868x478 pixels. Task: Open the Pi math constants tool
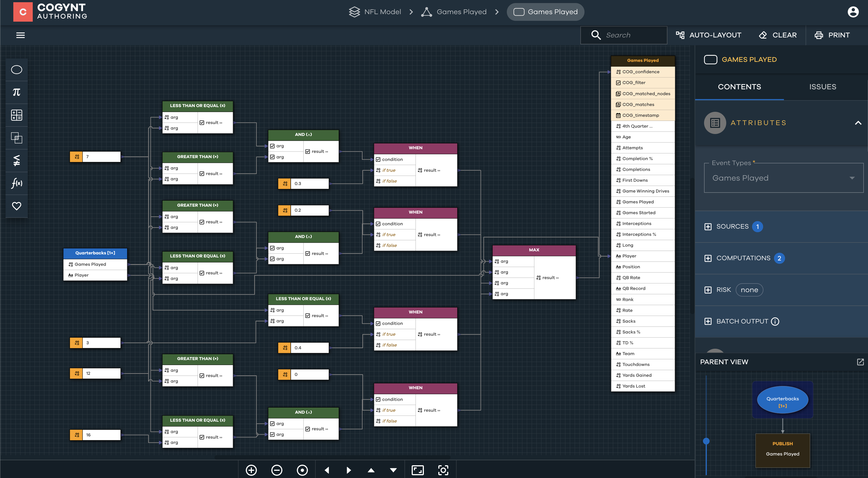(16, 92)
